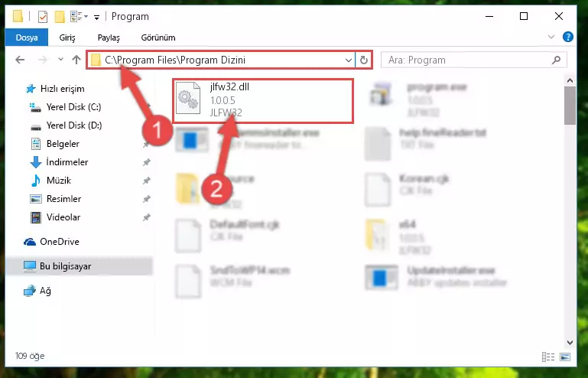This screenshot has width=588, height=378.
Task: Click the pin icon next to Resimler
Action: (x=146, y=199)
